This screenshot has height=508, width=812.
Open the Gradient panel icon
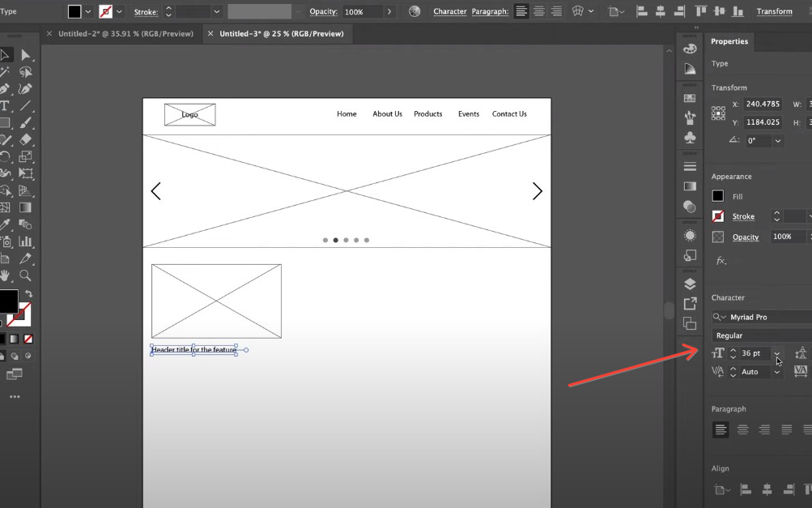690,186
